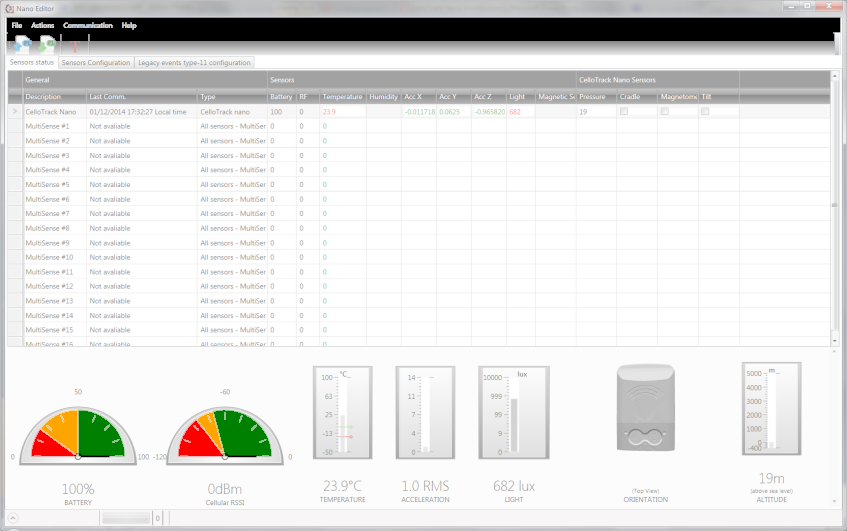Sort by the Battery column header
The height and width of the screenshot is (531, 847).
[281, 97]
